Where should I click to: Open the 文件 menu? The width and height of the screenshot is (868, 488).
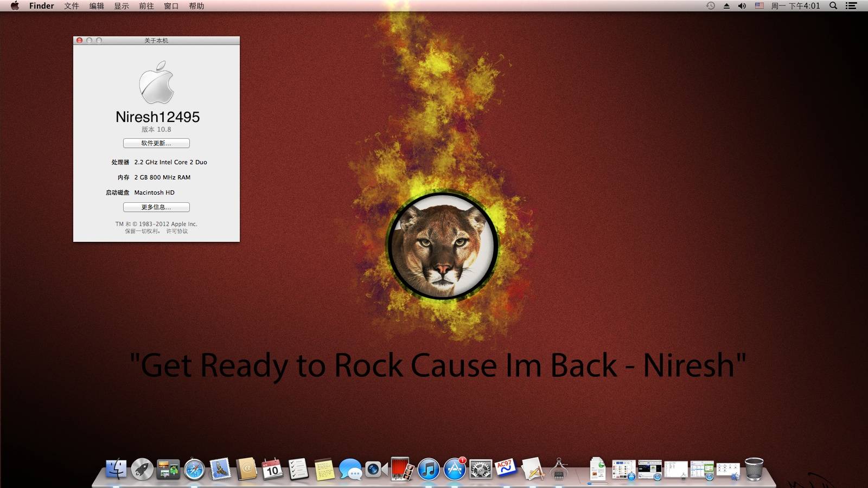(71, 6)
